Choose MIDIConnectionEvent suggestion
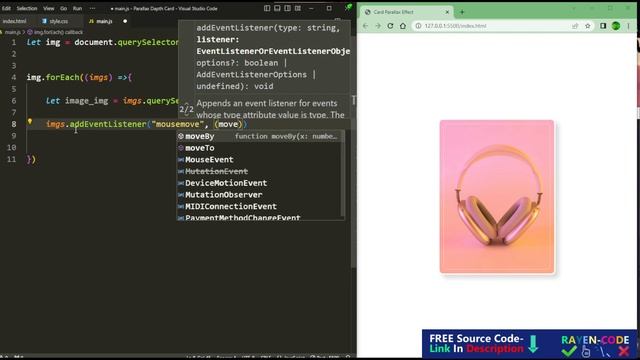 pyautogui.click(x=260, y=207)
